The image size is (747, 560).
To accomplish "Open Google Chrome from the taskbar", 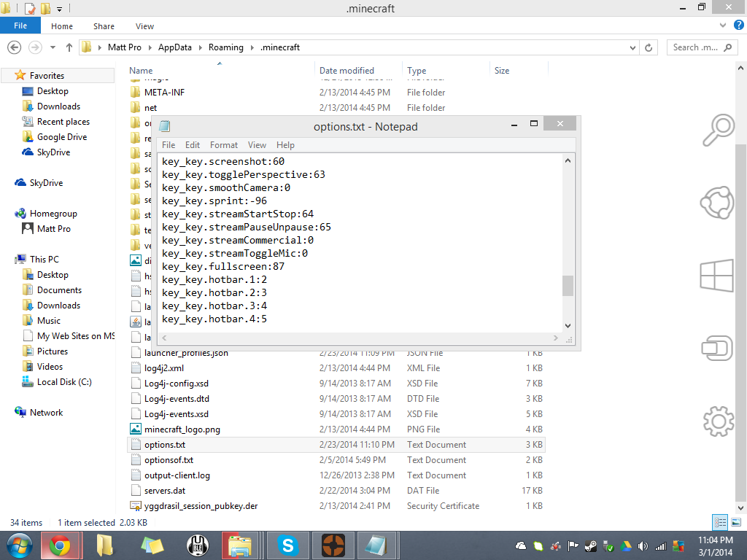I will (x=60, y=545).
